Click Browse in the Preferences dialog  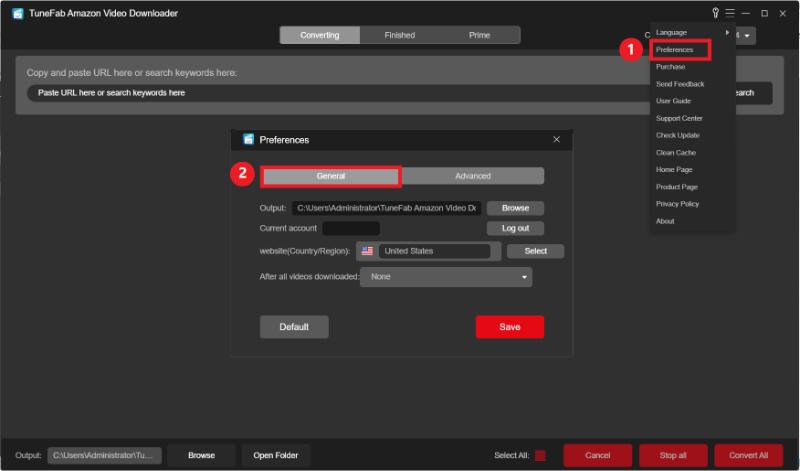(x=515, y=208)
